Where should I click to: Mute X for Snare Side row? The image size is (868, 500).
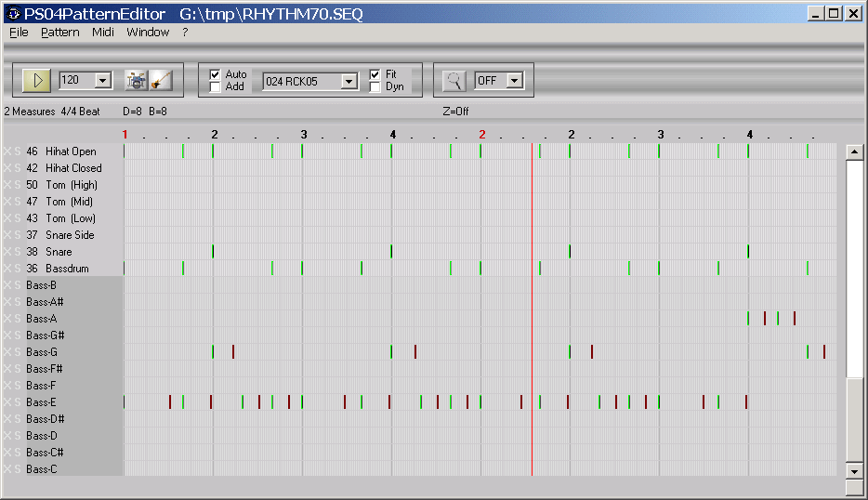pos(7,235)
